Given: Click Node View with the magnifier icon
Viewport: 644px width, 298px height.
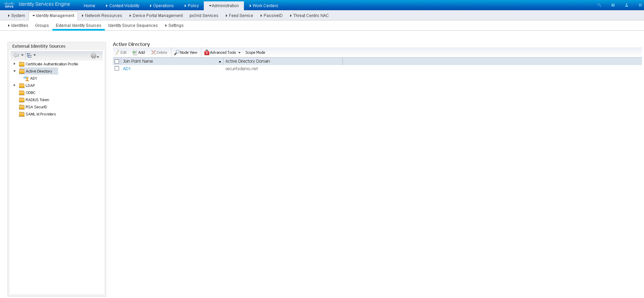Looking at the screenshot, I should pos(186,52).
